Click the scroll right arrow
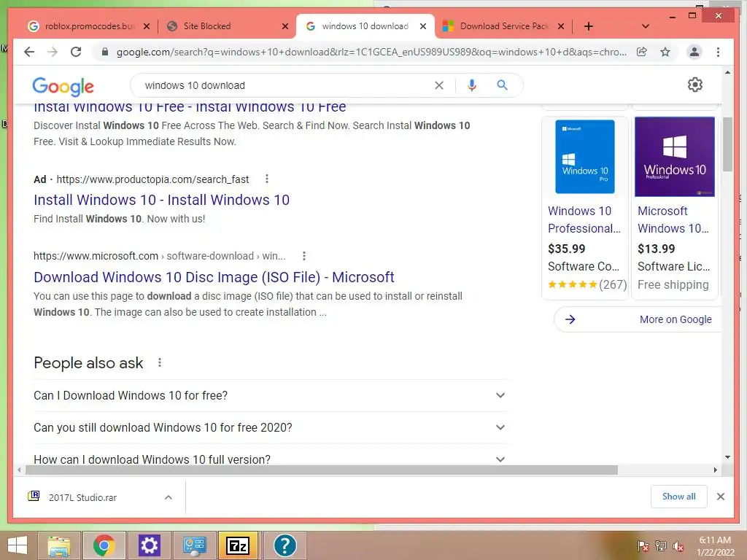This screenshot has width=747, height=560. click(715, 470)
